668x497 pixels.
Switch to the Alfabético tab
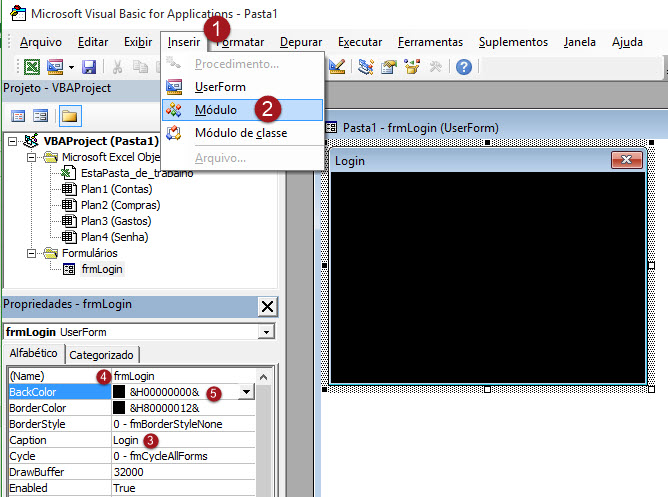tap(34, 353)
